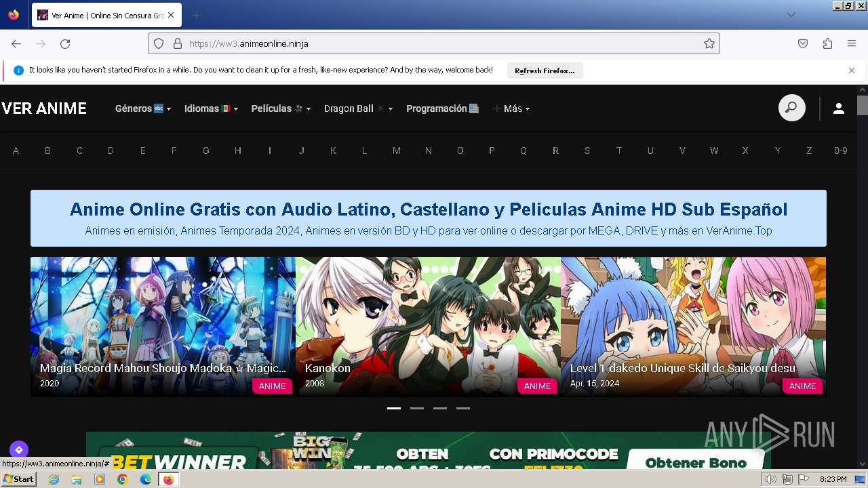Click the ANIME tag on Level 1 dakedo
Screen dimensions: 868x488
tap(802, 386)
